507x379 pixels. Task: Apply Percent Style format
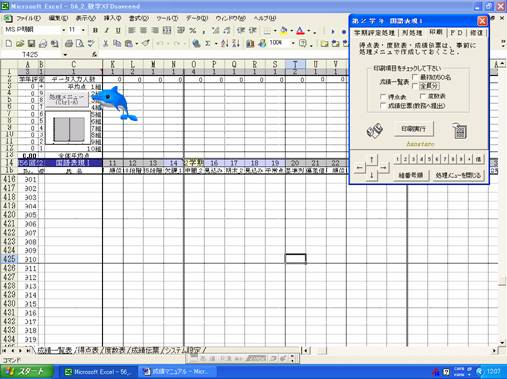click(x=192, y=30)
